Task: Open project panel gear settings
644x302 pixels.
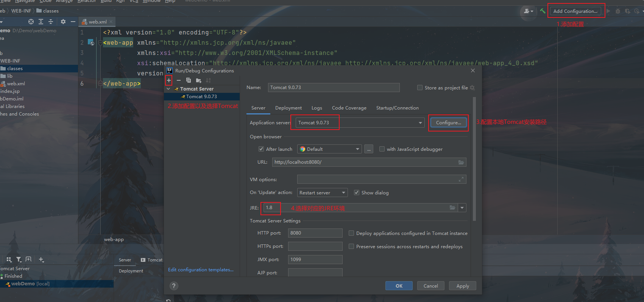Action: coord(63,22)
